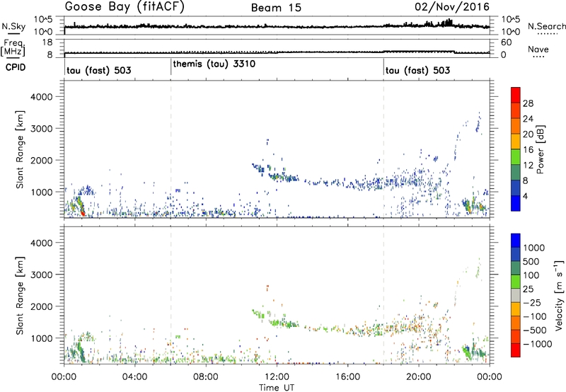Click the N.Search legend label
The width and height of the screenshot is (566, 392).
tap(546, 26)
